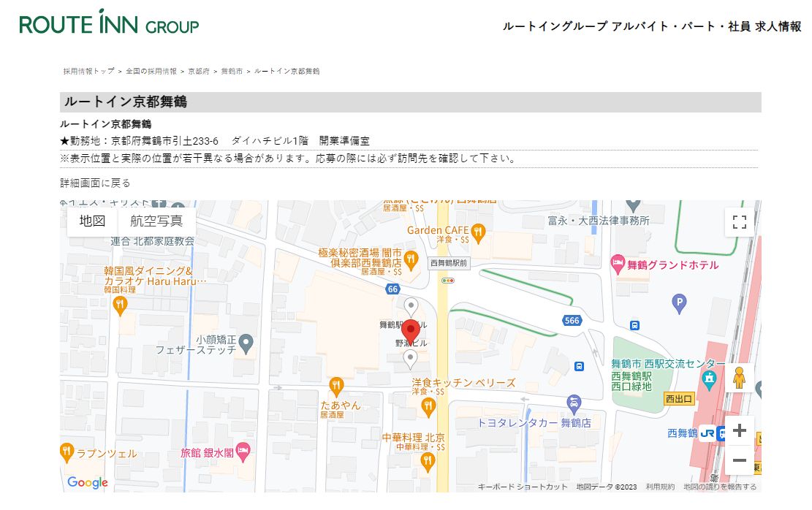
Task: Click 旅館 銀水閣 lodging marker
Action: coord(243,452)
